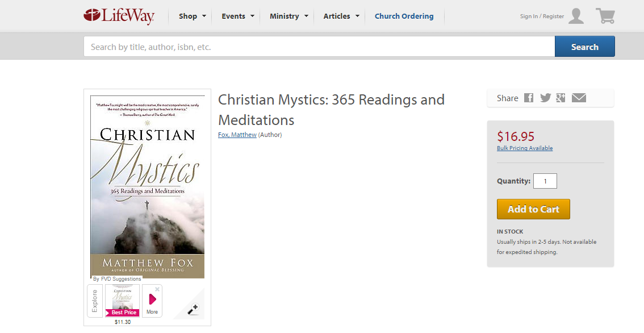Viewport: 644px width, 333px height.
Task: Share product by email envelope icon
Action: pos(579,98)
